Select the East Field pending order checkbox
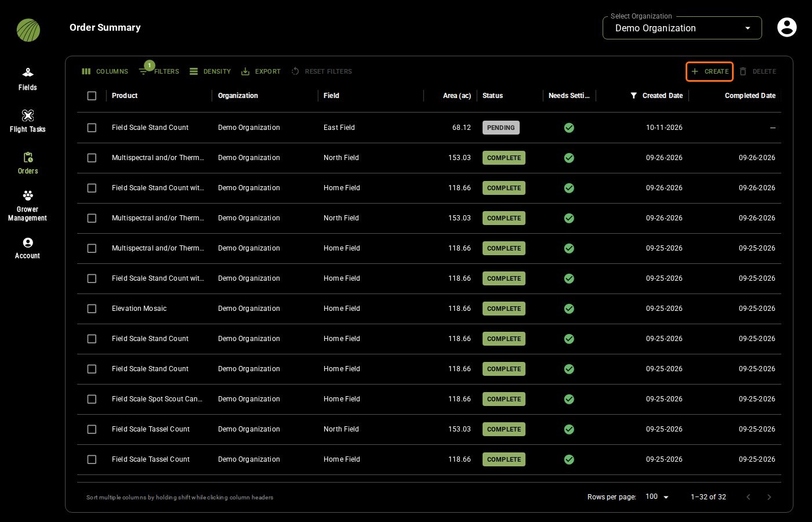The height and width of the screenshot is (522, 812). coord(92,128)
